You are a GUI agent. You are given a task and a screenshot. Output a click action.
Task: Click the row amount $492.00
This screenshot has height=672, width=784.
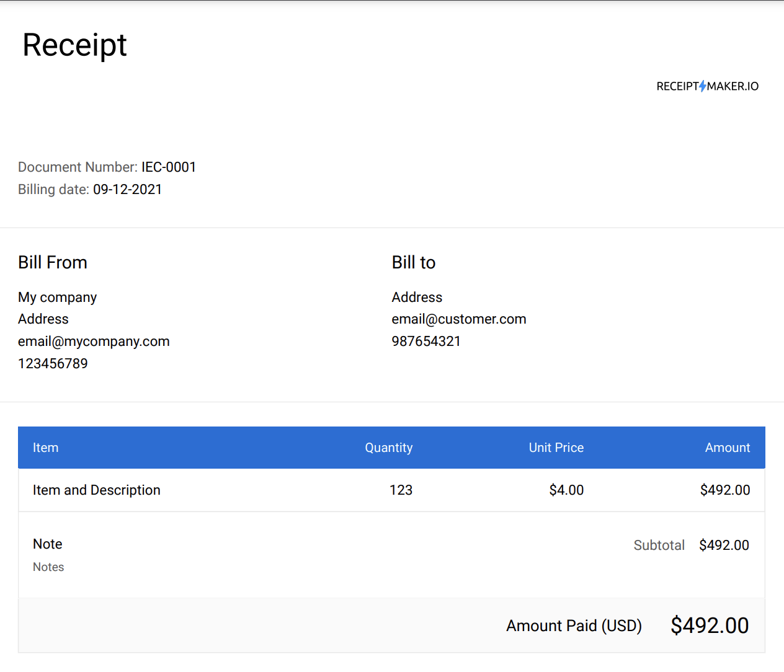click(x=725, y=490)
